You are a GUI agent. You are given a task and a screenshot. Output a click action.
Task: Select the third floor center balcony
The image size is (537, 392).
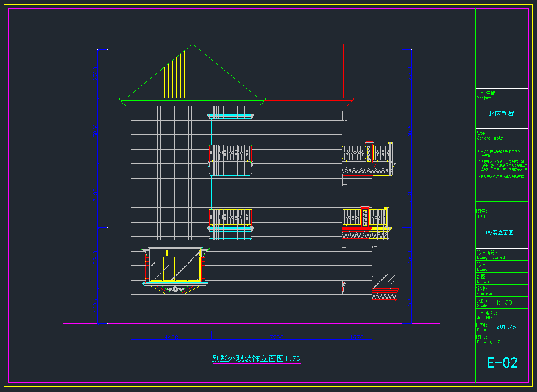230,160
